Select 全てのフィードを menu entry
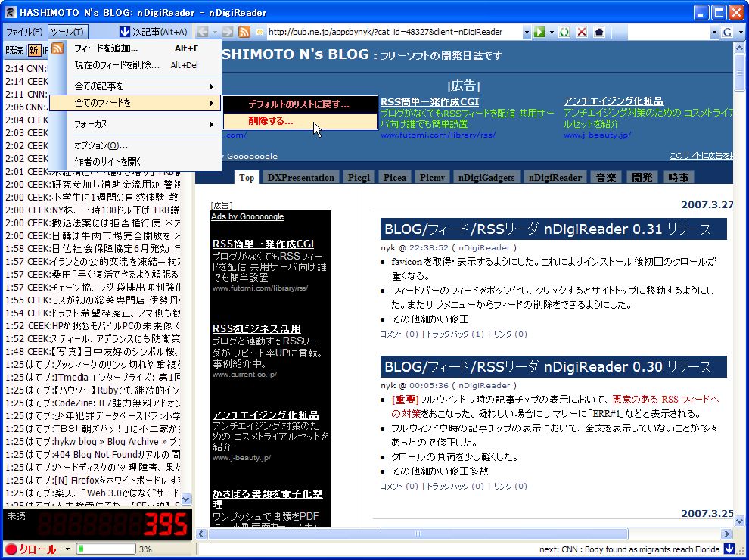 pyautogui.click(x=135, y=103)
